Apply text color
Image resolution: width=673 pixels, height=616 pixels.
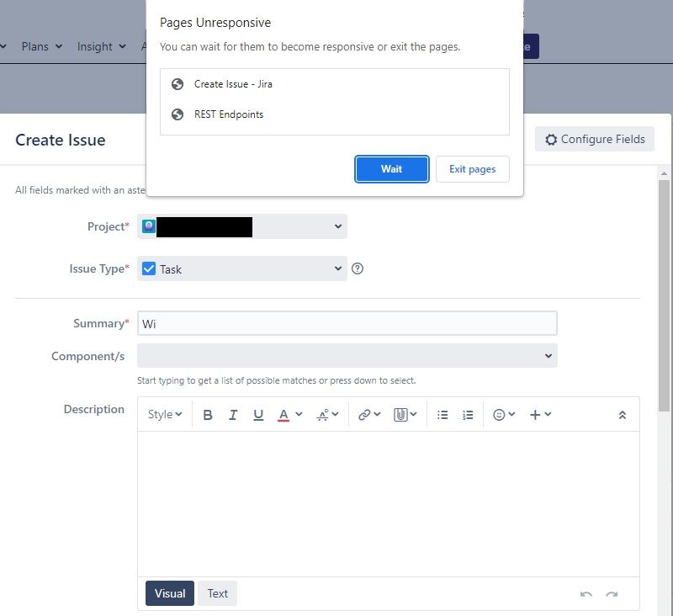point(284,415)
